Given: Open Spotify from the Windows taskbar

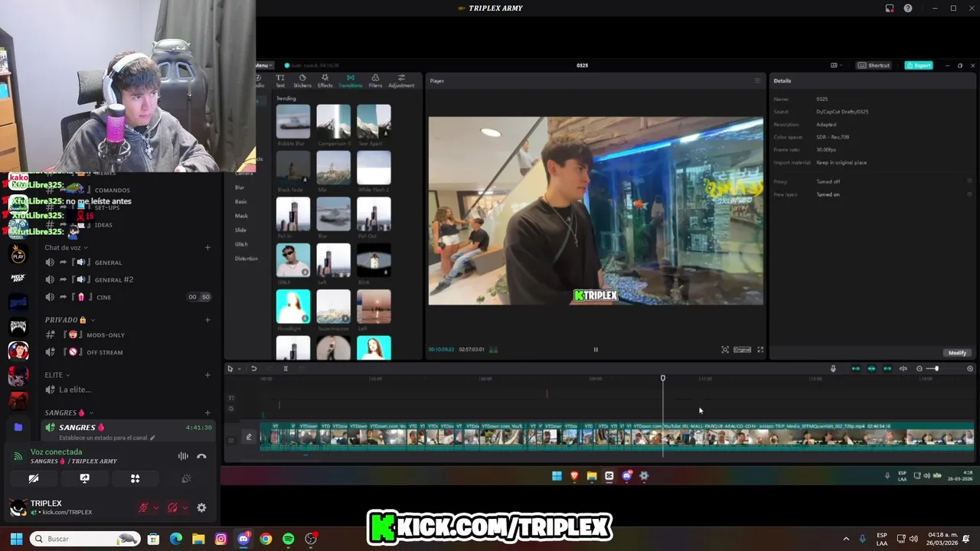Looking at the screenshot, I should (288, 539).
